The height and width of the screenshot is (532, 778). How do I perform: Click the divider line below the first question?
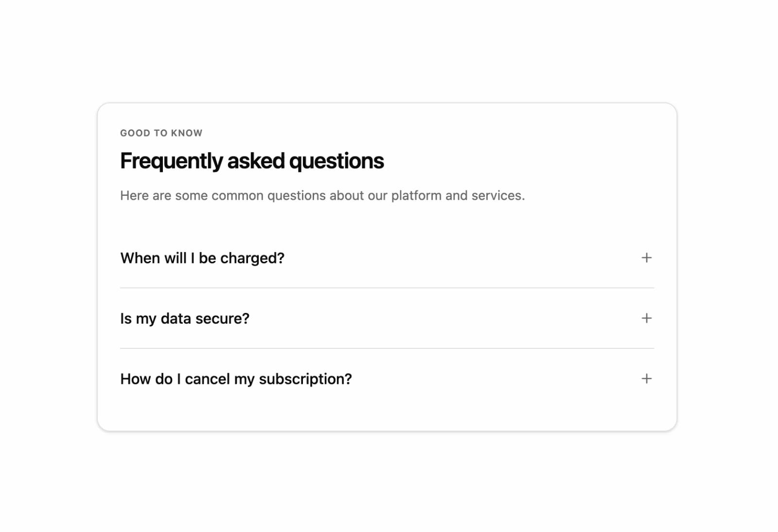pyautogui.click(x=387, y=288)
